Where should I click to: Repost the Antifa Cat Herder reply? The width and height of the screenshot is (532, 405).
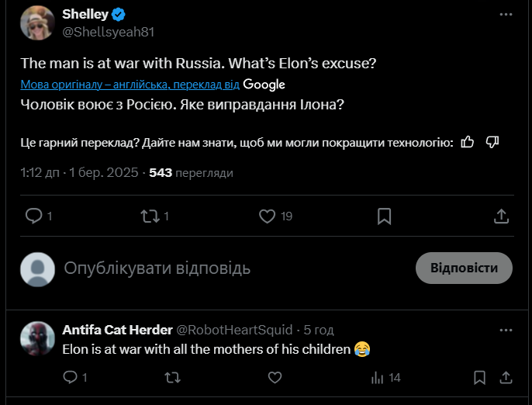tap(172, 378)
